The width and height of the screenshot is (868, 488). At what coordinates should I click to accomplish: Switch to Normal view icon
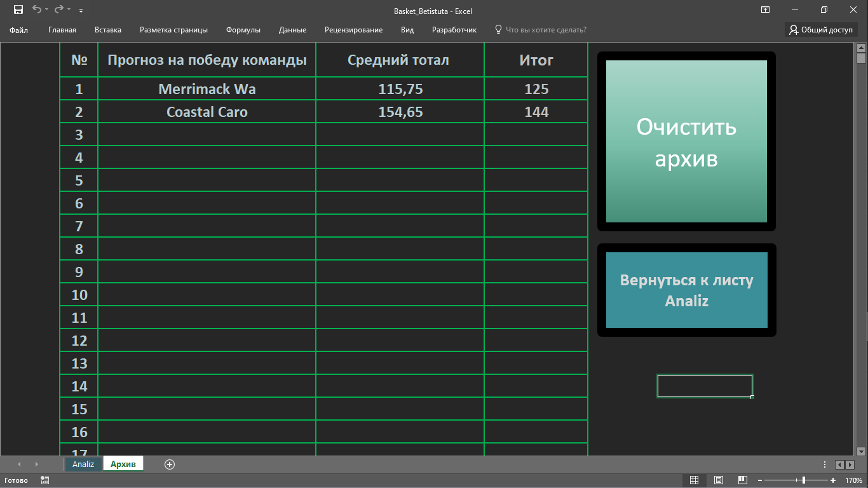click(x=695, y=480)
